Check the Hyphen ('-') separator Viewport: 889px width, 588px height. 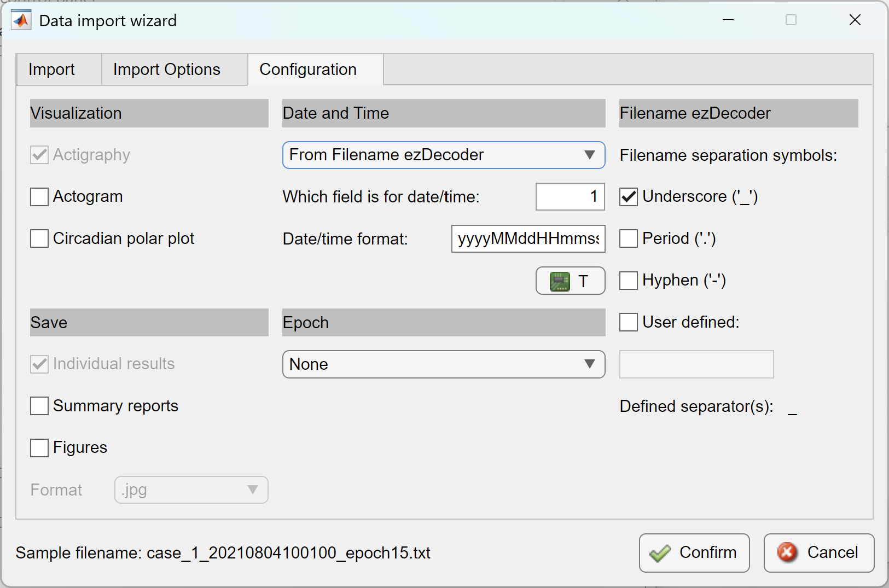coord(629,280)
